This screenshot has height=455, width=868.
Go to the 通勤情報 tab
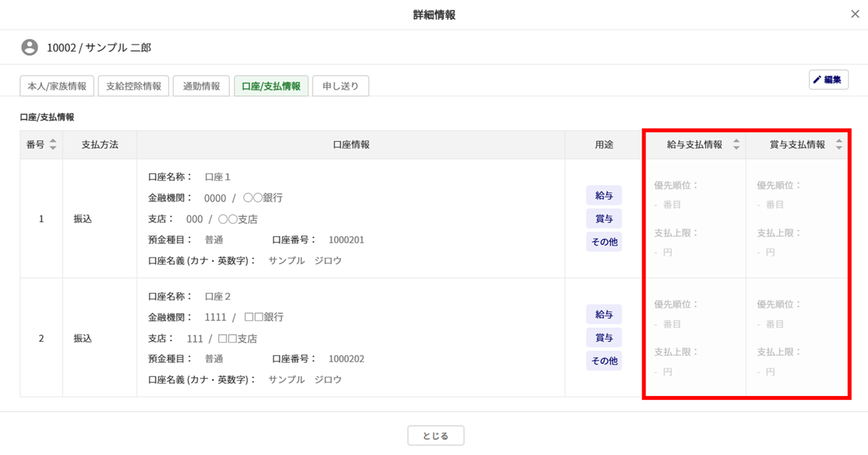click(201, 86)
